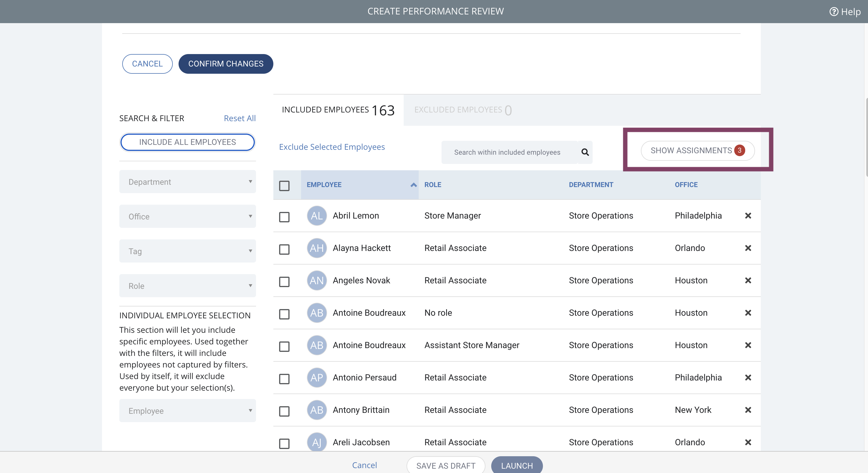Open the Role filter dropdown
This screenshot has width=868, height=473.
pyautogui.click(x=187, y=286)
